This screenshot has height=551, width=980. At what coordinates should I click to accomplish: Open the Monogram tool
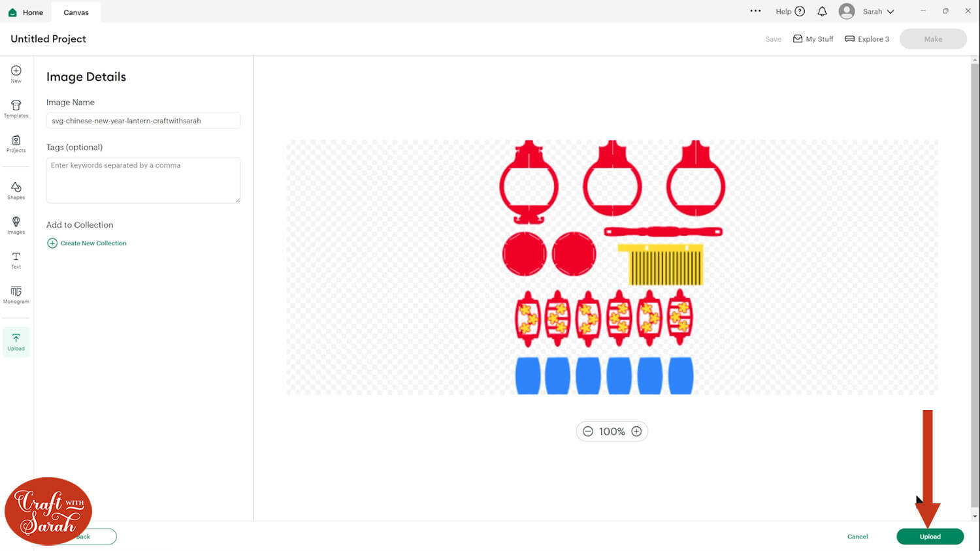(16, 294)
